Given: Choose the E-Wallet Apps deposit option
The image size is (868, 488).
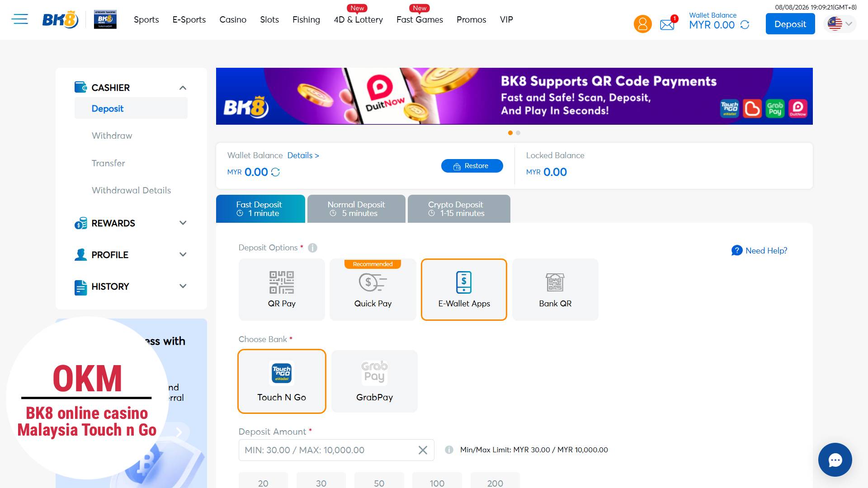Looking at the screenshot, I should click(x=464, y=290).
